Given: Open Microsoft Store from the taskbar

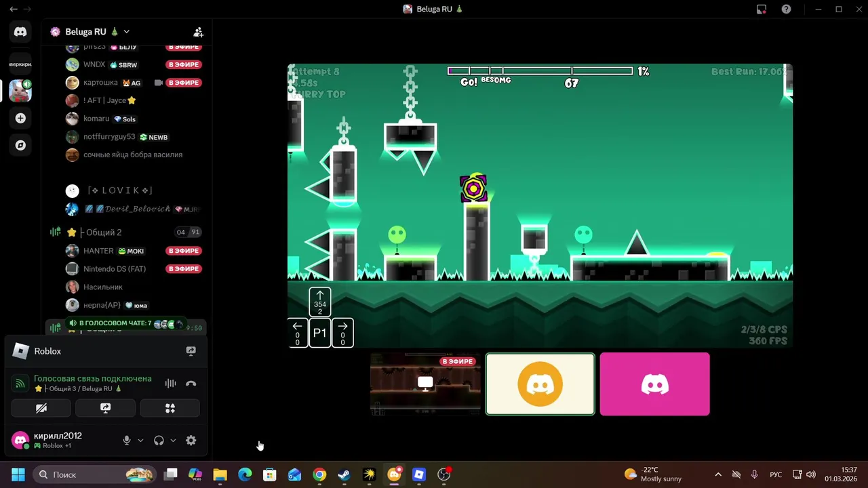Looking at the screenshot, I should [270, 474].
